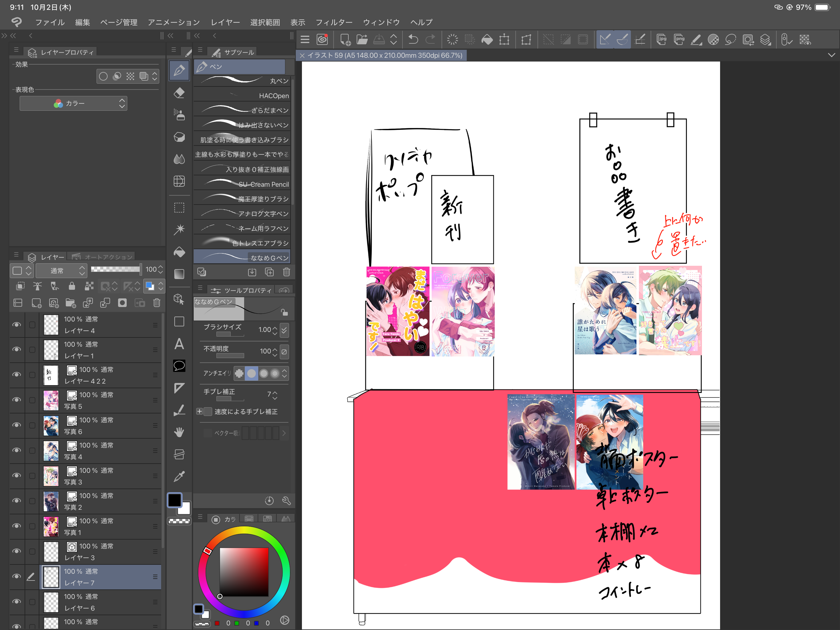The width and height of the screenshot is (840, 630).
Task: Delete layer with the trash icon
Action: click(x=157, y=303)
